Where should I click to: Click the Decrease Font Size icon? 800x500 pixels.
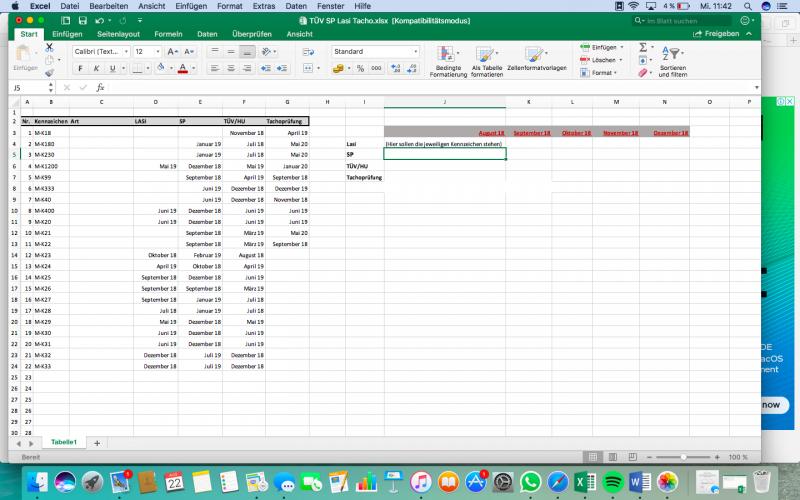click(x=189, y=52)
